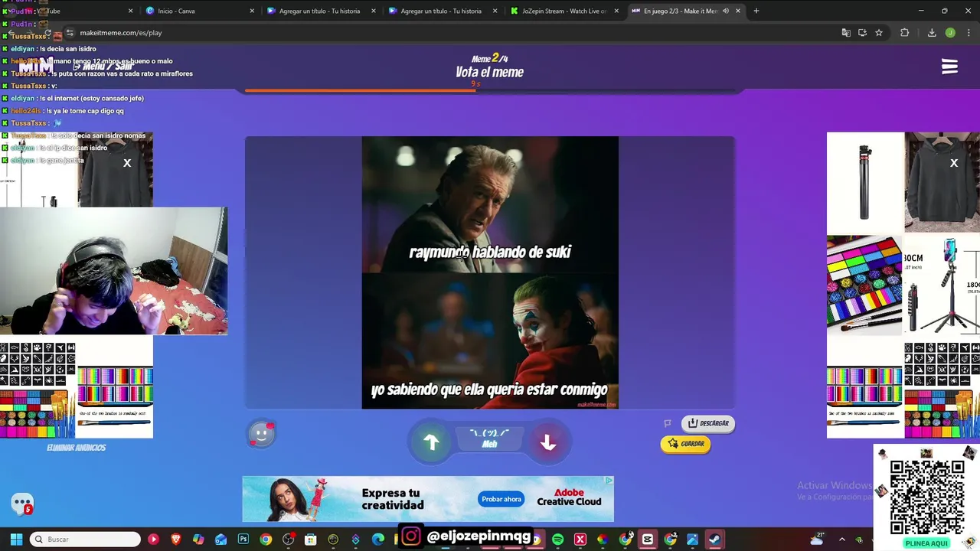Screen dimensions: 980x551
Task: Open browser extensions puzzle icon
Action: (x=904, y=33)
